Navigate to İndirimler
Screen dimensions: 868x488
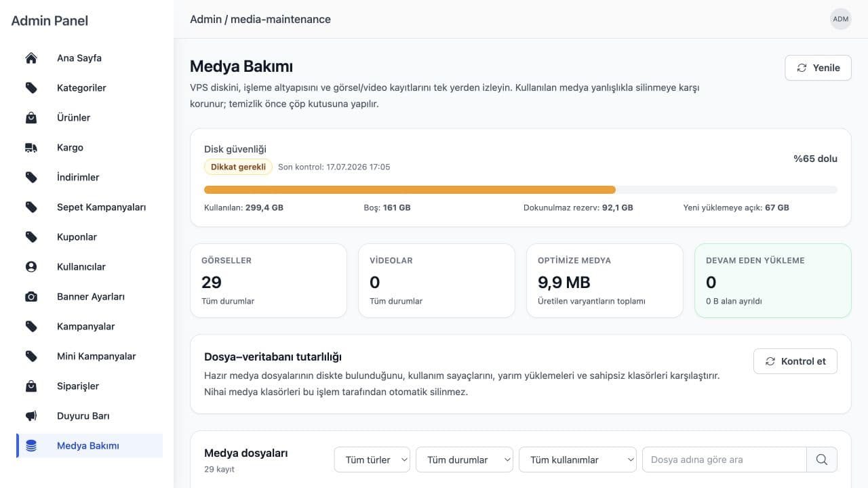point(90,178)
